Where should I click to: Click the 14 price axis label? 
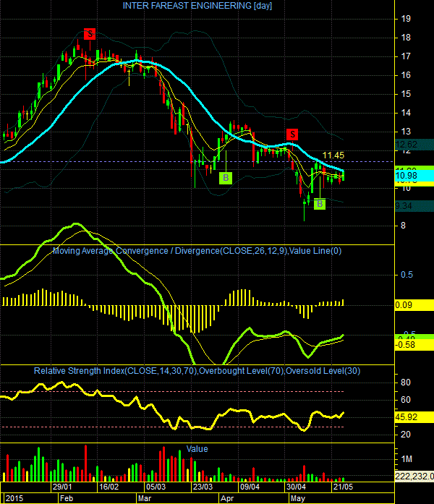tap(406, 113)
